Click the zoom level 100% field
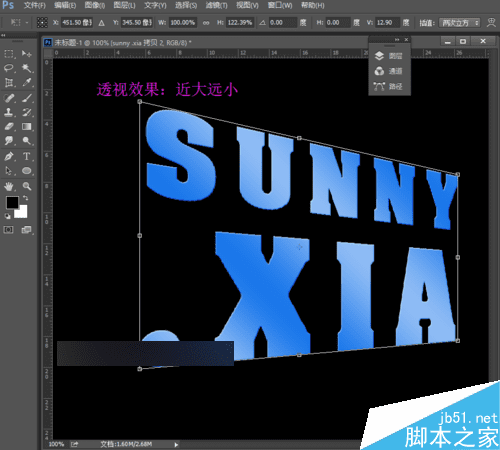 pyautogui.click(x=56, y=444)
